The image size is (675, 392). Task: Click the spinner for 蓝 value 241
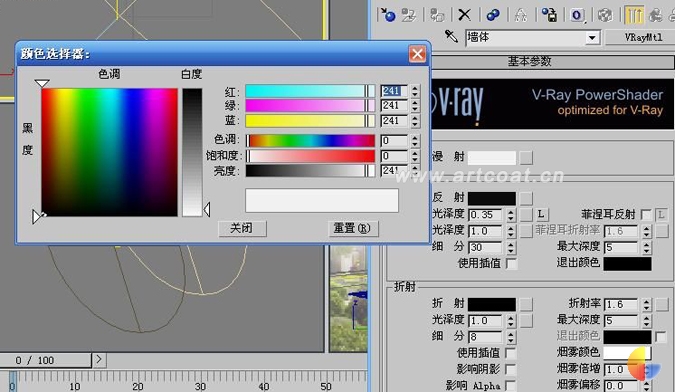click(415, 121)
